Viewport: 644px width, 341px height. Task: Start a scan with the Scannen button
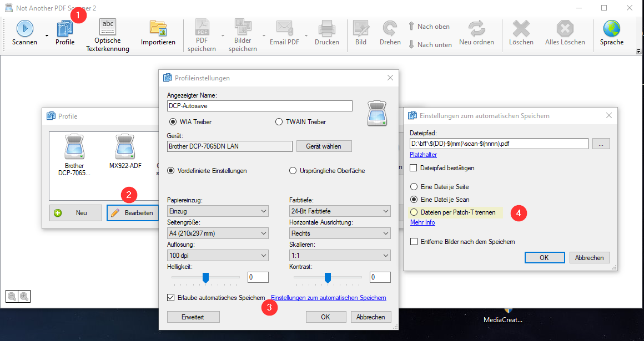pos(24,33)
